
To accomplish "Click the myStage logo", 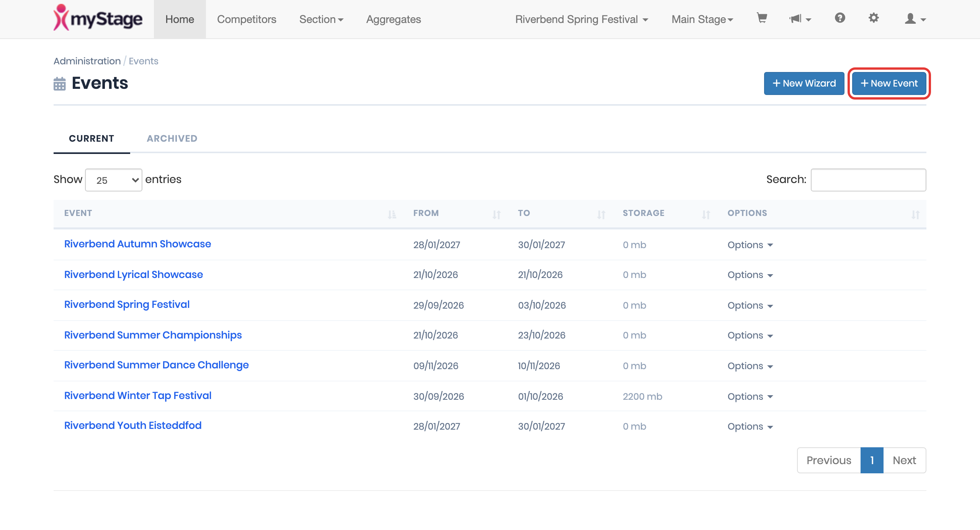I will [98, 18].
